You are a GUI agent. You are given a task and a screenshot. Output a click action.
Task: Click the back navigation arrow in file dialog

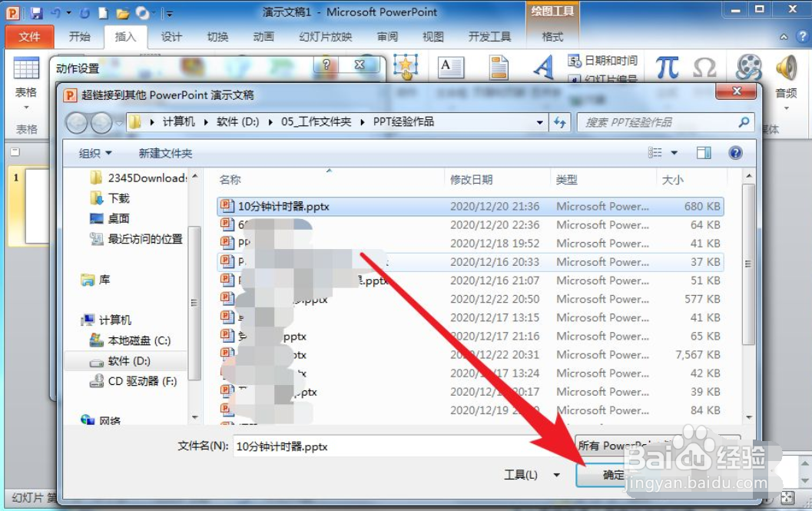coord(77,123)
